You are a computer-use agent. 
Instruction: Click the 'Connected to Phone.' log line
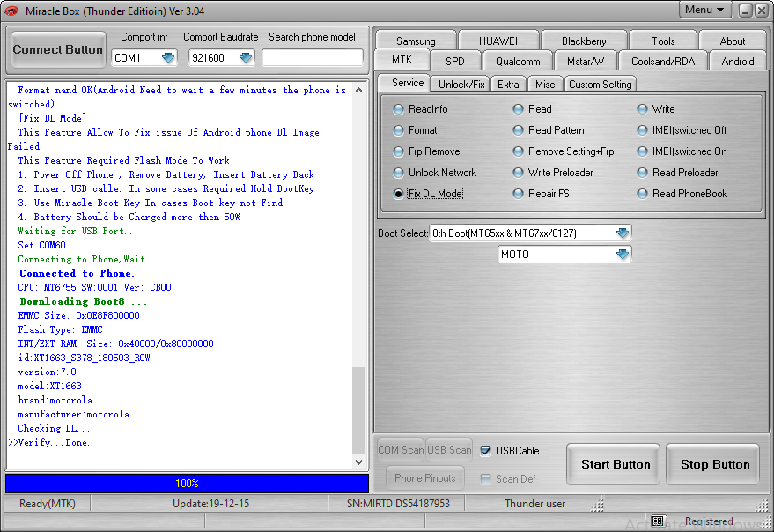click(77, 273)
